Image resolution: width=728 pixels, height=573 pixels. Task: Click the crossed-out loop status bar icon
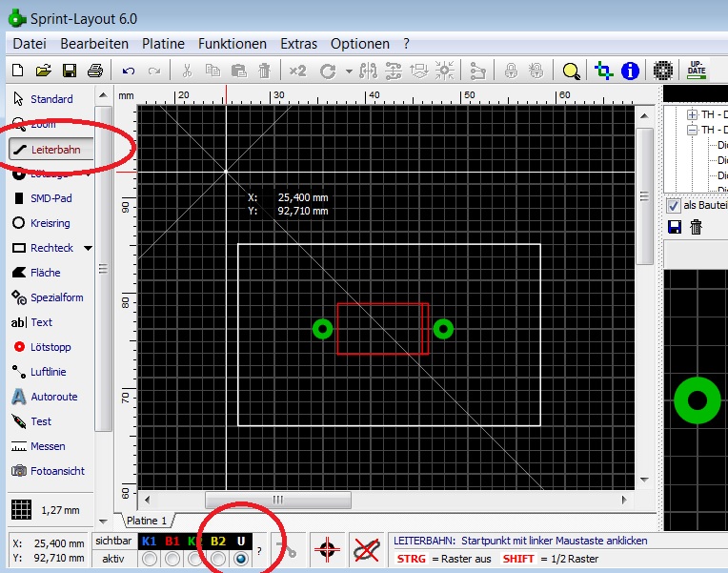tap(366, 550)
